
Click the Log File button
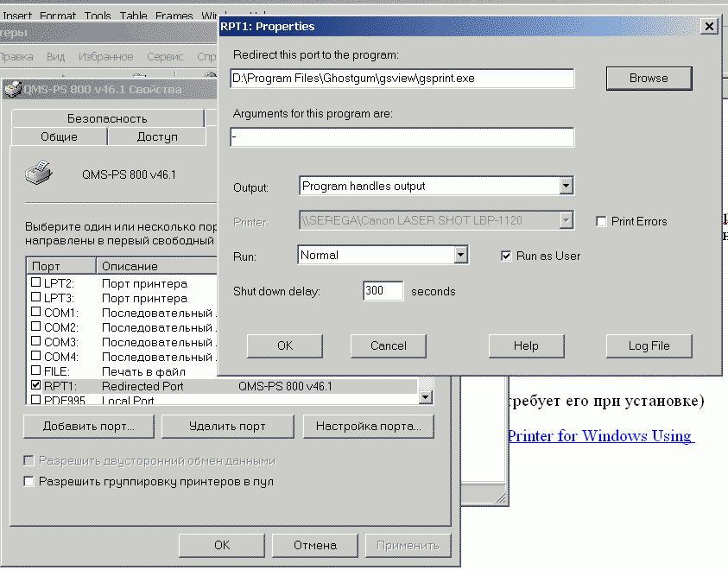pos(649,345)
